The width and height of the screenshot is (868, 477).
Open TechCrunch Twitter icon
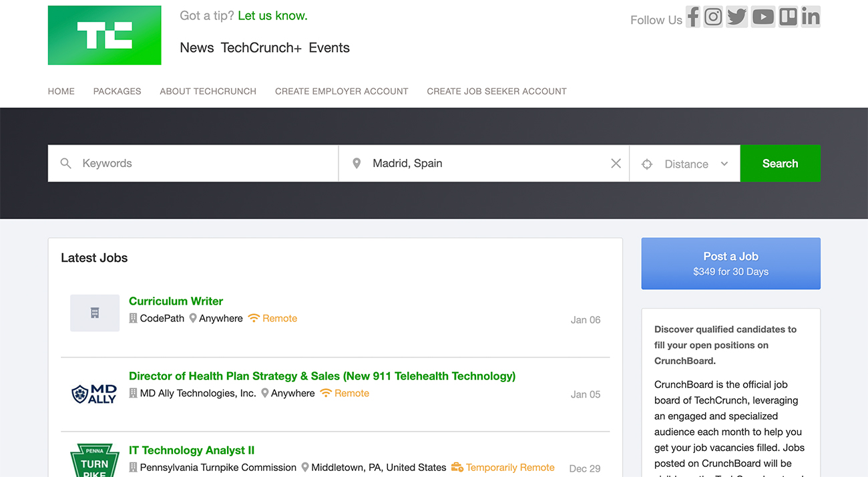pyautogui.click(x=736, y=17)
